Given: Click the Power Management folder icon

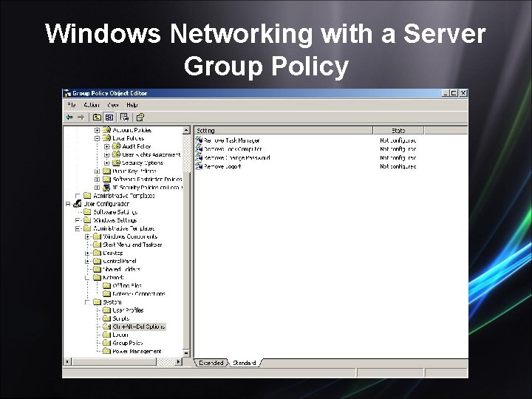Looking at the screenshot, I should [x=107, y=351].
